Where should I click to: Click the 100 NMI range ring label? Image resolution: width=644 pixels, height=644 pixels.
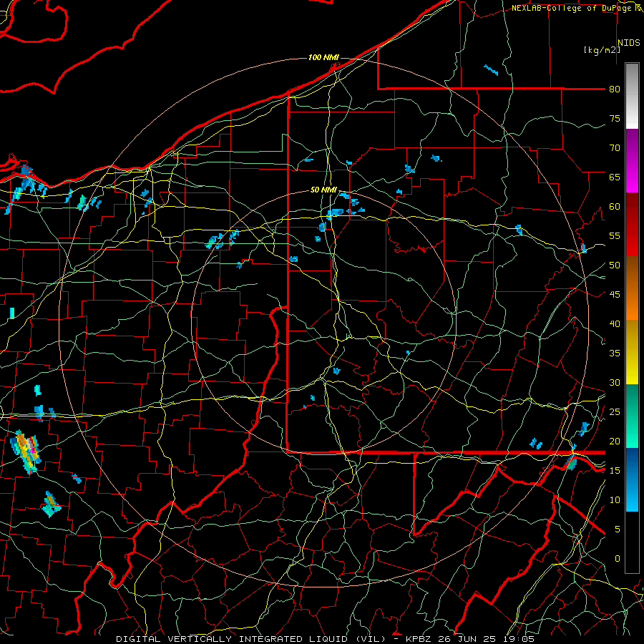[323, 57]
